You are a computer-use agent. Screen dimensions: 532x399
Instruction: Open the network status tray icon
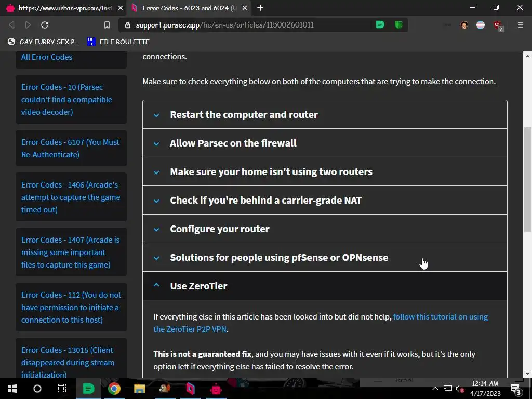(x=447, y=389)
